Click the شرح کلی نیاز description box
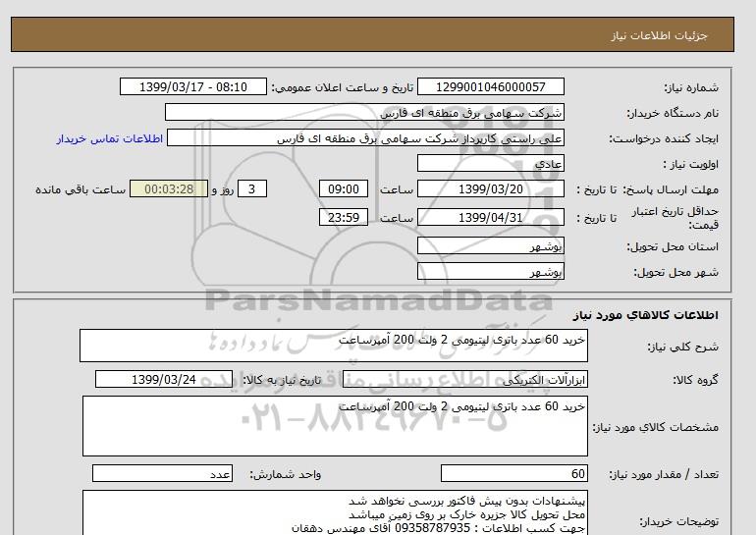This screenshot has width=756, height=535. [x=334, y=346]
